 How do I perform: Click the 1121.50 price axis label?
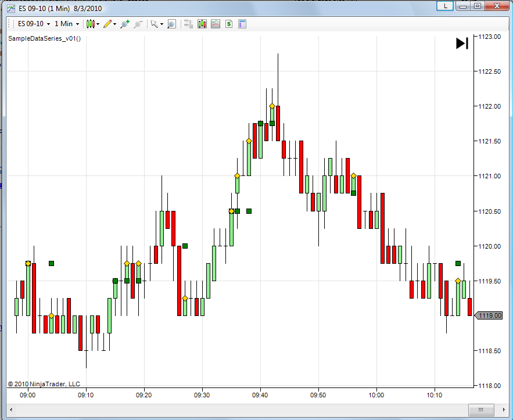489,141
